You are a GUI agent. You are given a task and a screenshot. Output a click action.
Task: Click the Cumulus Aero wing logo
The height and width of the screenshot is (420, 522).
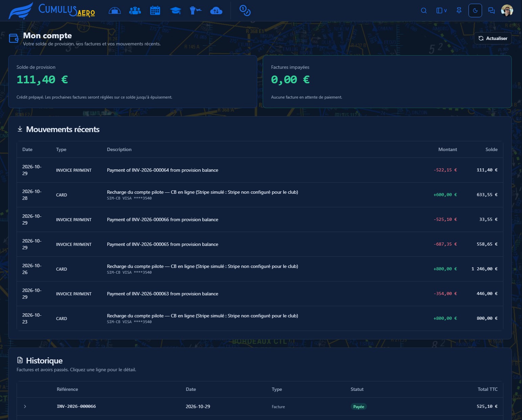tap(21, 11)
